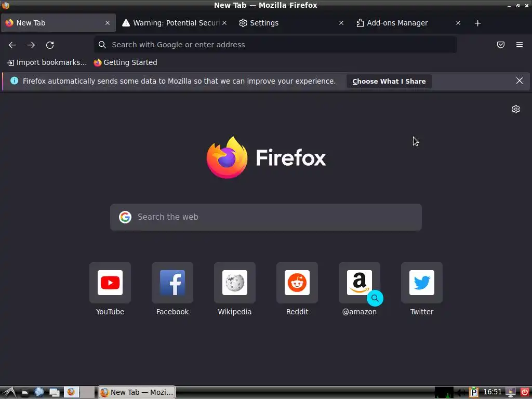
Task: Open the YouTube shortcut tile
Action: coord(110,282)
